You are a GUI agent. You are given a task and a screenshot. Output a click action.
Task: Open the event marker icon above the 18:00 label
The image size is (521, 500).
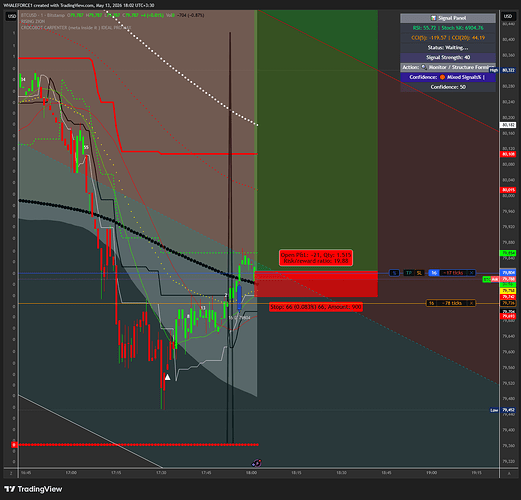pyautogui.click(x=256, y=463)
